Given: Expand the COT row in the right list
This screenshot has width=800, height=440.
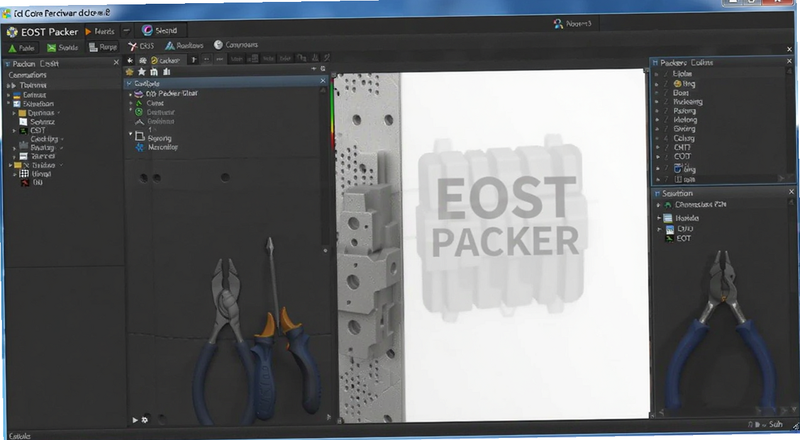Looking at the screenshot, I should point(657,157).
